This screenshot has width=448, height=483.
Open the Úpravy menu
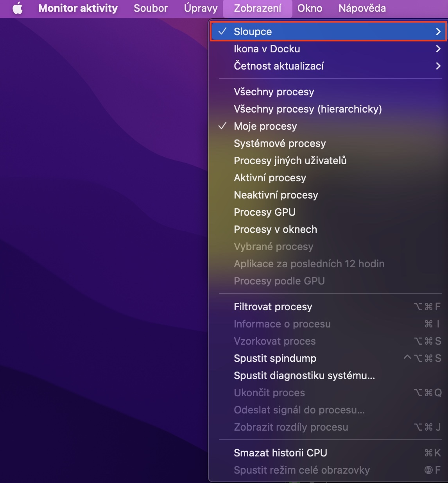pyautogui.click(x=201, y=8)
